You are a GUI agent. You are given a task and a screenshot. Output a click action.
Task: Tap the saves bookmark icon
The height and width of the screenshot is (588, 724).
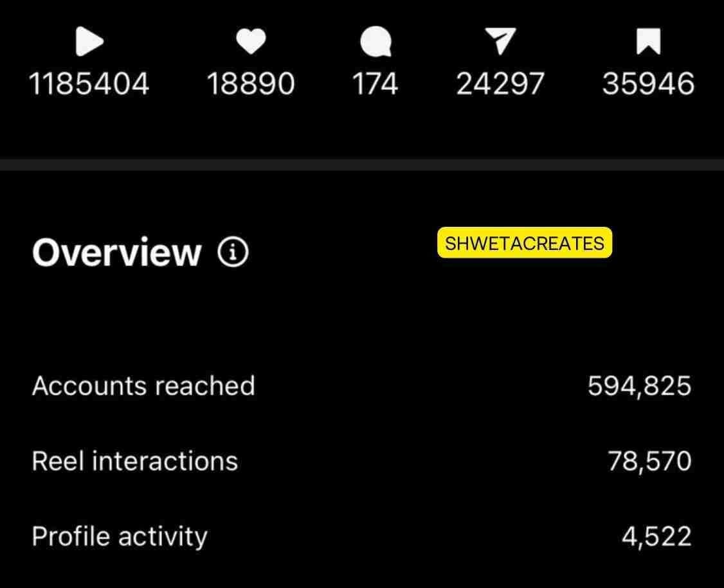pyautogui.click(x=648, y=41)
